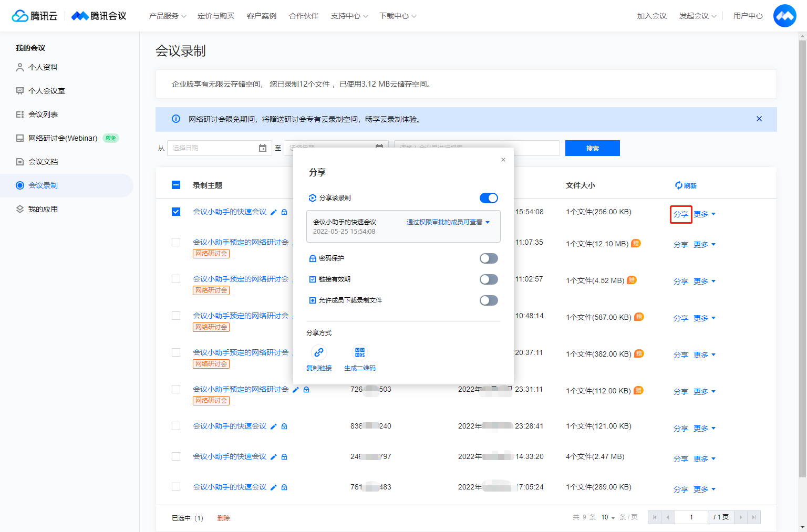Click the vertical page scrollbar
Image resolution: width=807 pixels, height=532 pixels.
(802, 259)
